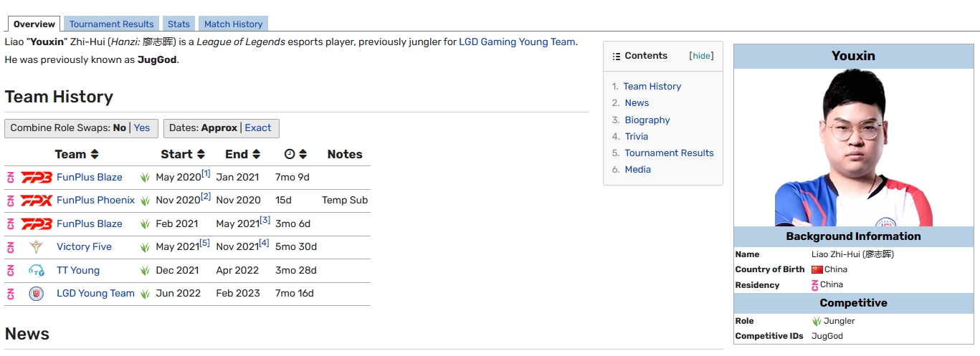This screenshot has width=980, height=356.
Task: Click the China flag in Country of Birth
Action: (x=817, y=269)
